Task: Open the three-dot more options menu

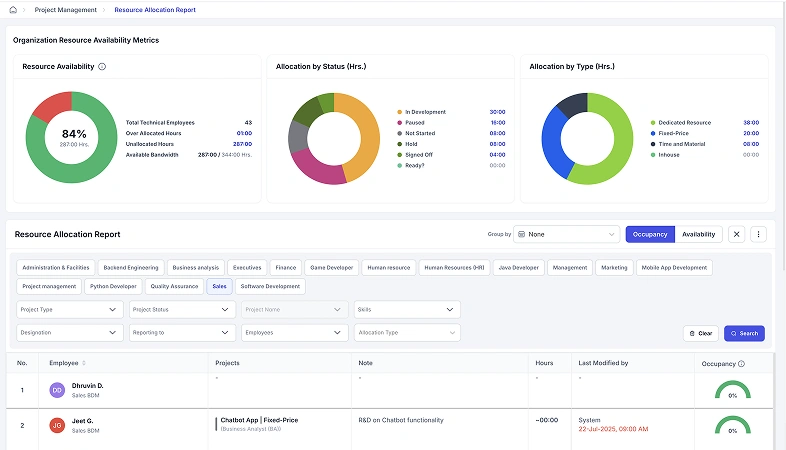Action: [758, 234]
